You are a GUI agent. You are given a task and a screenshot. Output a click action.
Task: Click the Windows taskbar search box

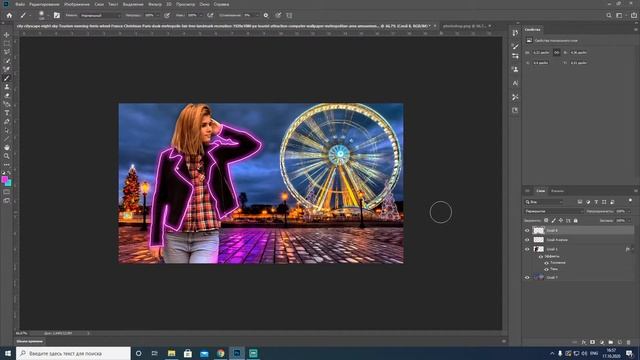[x=73, y=353]
